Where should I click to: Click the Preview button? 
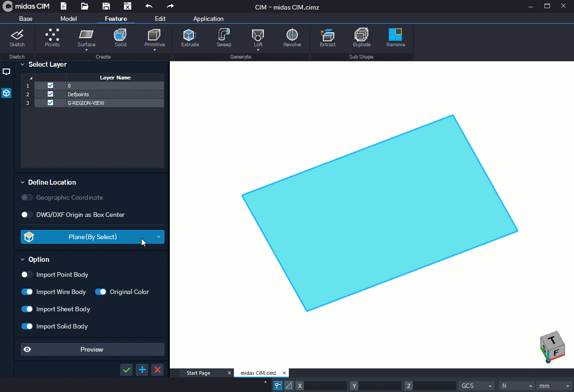(93, 349)
